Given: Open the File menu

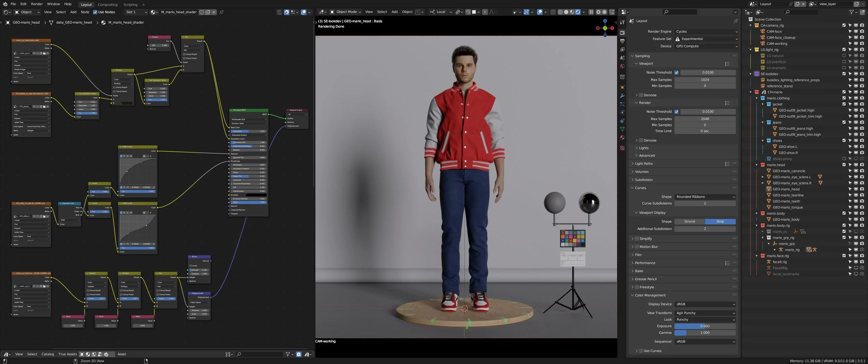Looking at the screenshot, I should 13,4.
